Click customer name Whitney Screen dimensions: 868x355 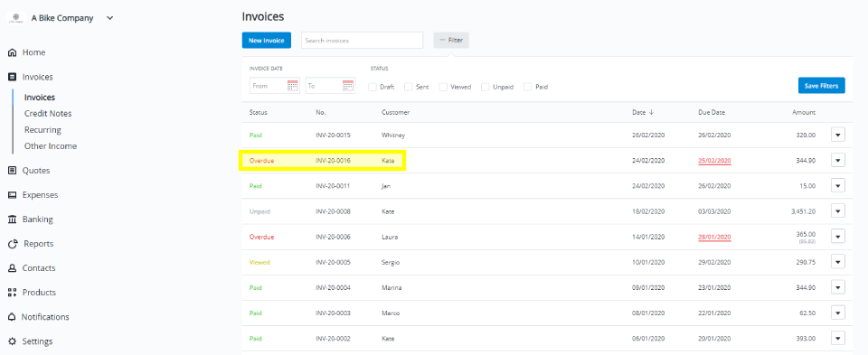[x=393, y=135]
